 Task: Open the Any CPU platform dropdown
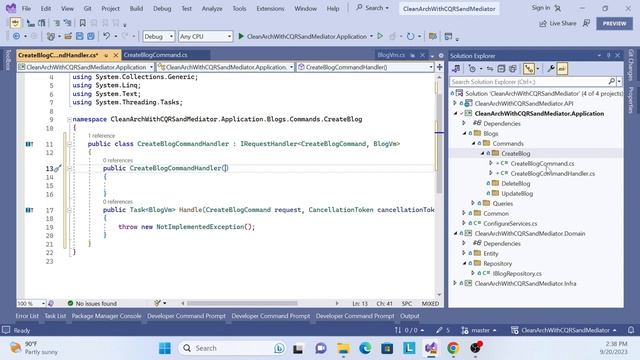[x=205, y=36]
